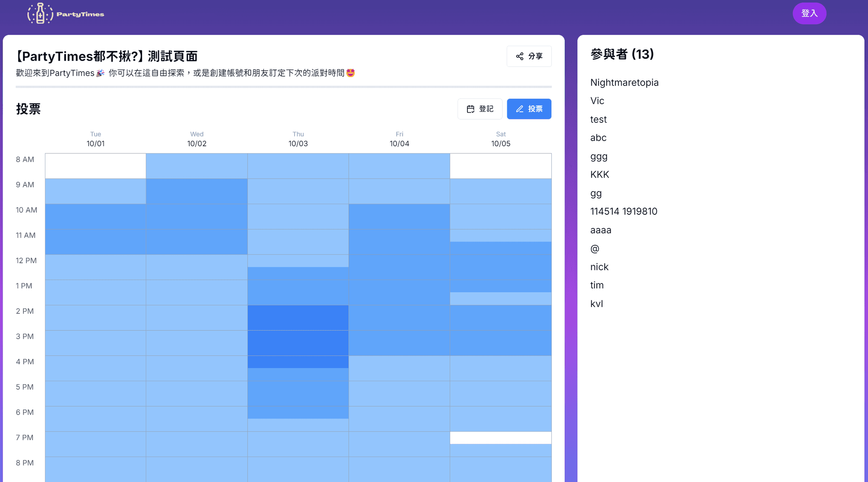Screen dimensions: 868x482
Task: Select the Fri 10/04 column header
Action: [400, 139]
